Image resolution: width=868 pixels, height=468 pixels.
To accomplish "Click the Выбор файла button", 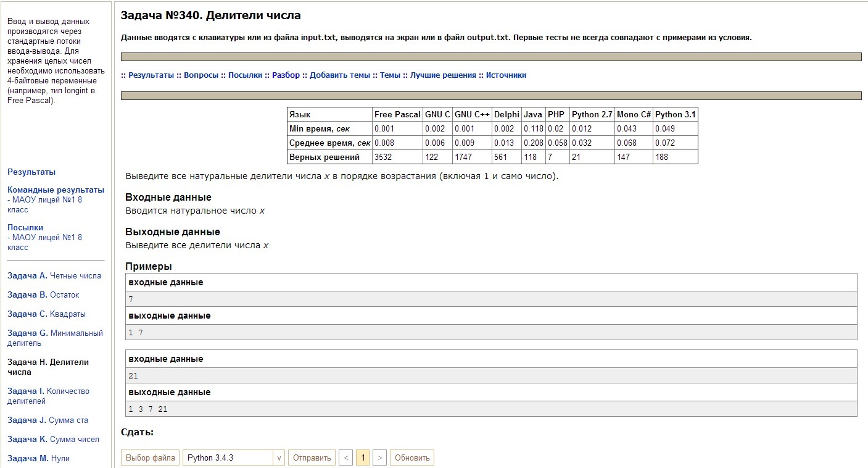I will click(150, 458).
